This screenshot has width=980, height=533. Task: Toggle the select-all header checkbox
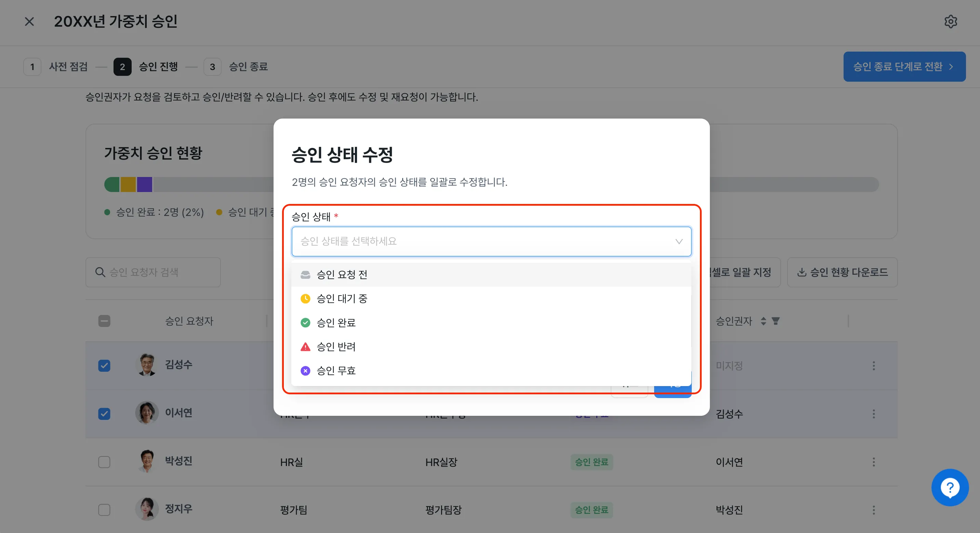coord(104,321)
